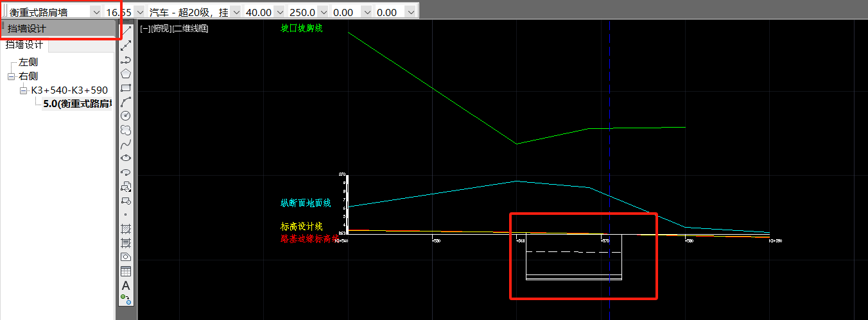Screen dimensions: 868x320
Task: Choose the Polygon tool
Action: click(126, 73)
